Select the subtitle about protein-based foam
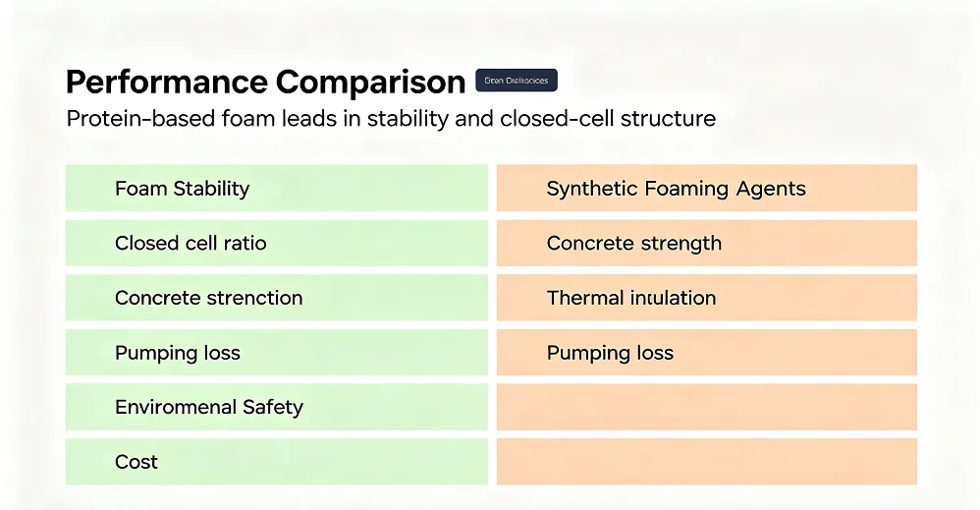Screen dimensions: 980x510 tap(391, 118)
